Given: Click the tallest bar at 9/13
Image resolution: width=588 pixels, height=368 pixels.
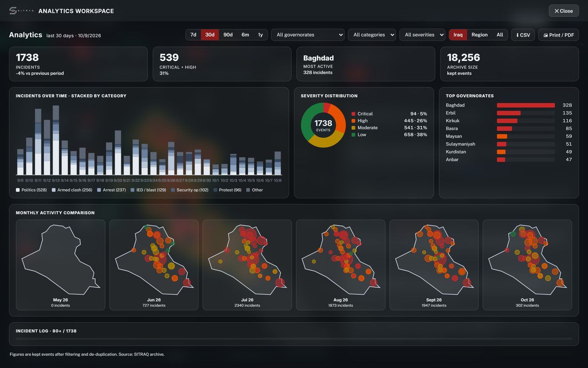Looking at the screenshot, I should (x=56, y=140).
